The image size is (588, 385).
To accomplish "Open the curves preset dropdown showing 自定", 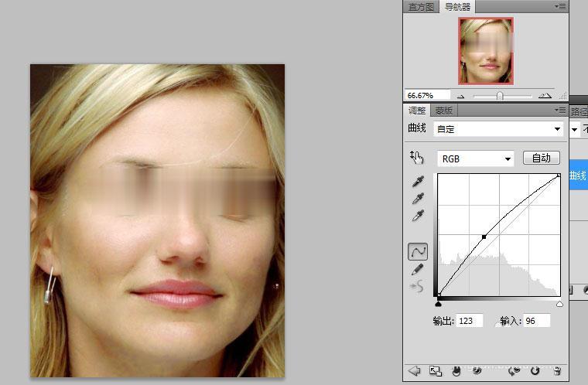I will 498,129.
